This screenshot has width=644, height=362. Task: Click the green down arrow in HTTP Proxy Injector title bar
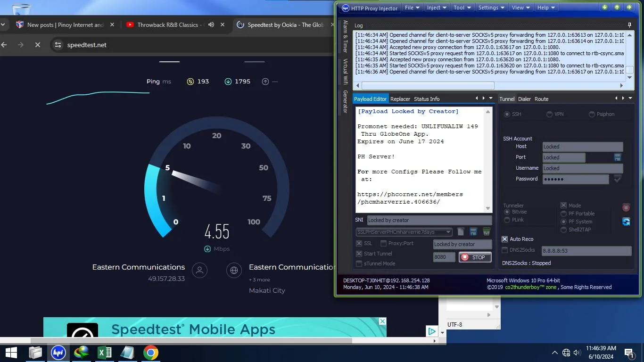pos(605,7)
